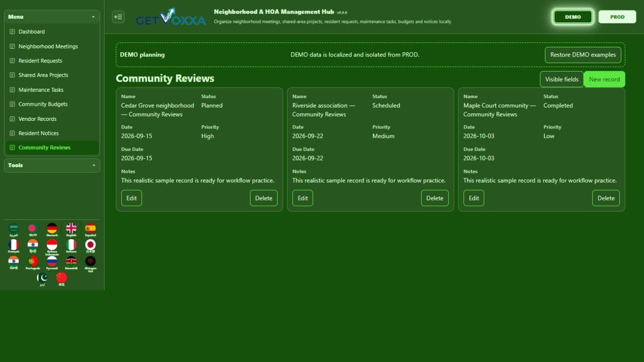Open the Visible fields chooser
This screenshot has height=362, width=644.
pos(561,79)
